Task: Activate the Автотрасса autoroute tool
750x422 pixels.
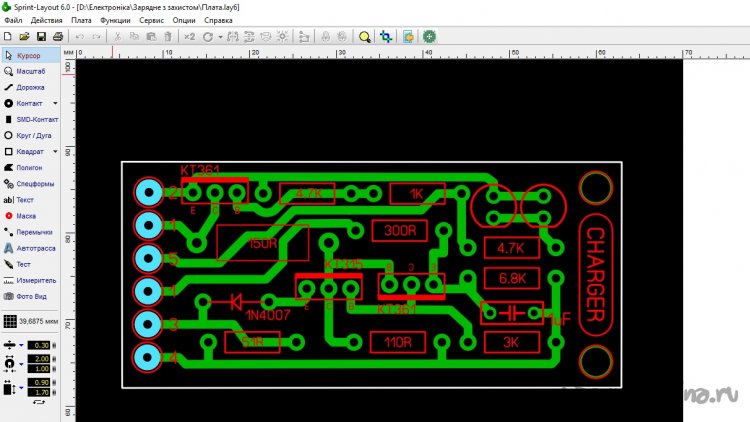Action: 32,247
